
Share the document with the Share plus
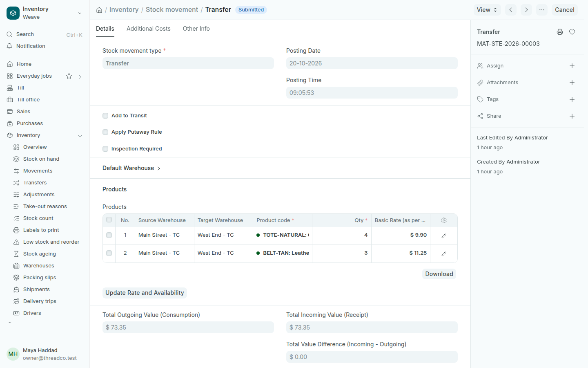(x=572, y=116)
